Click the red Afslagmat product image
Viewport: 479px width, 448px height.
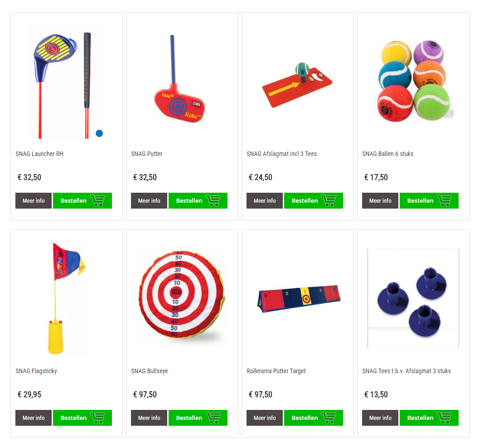tap(297, 86)
